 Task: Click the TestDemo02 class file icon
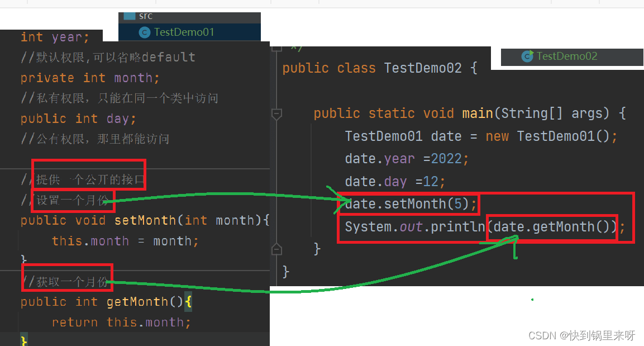pos(527,56)
